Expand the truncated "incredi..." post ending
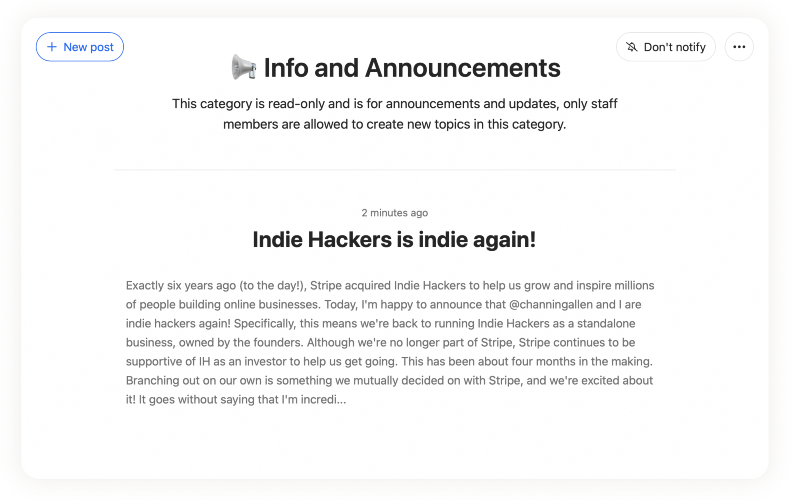 321,400
